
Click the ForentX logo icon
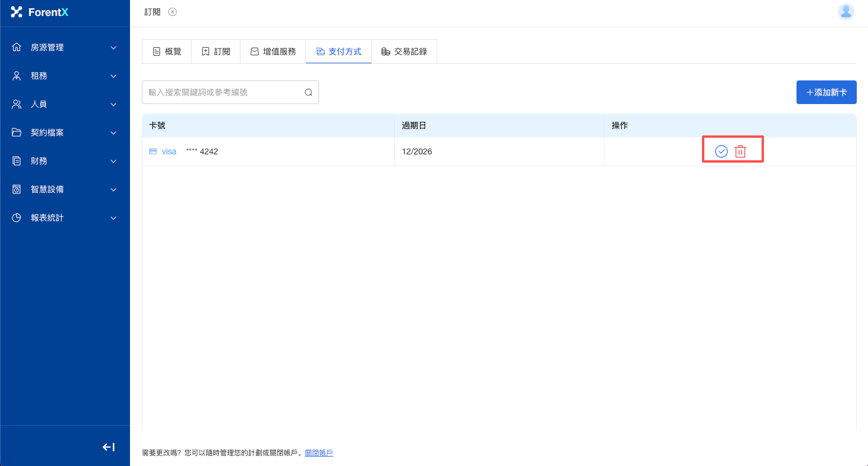coord(17,12)
